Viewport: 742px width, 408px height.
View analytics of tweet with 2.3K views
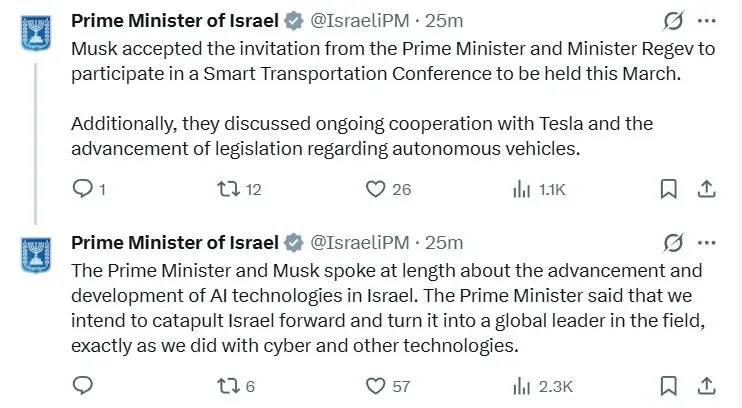522,385
